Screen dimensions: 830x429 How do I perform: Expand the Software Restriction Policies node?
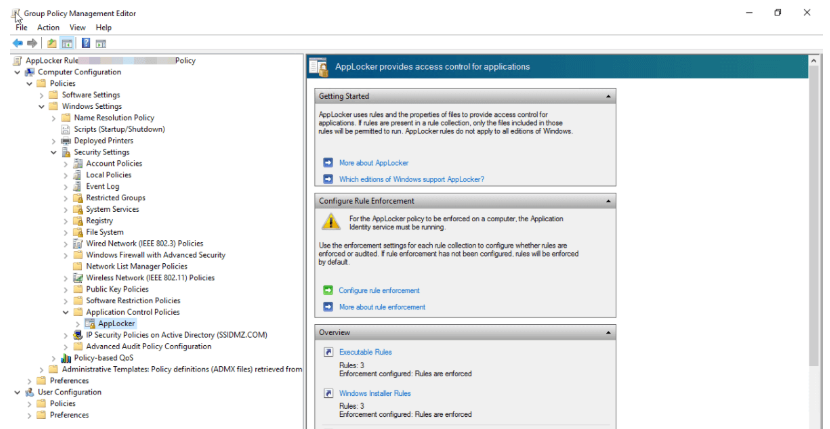pos(66,301)
